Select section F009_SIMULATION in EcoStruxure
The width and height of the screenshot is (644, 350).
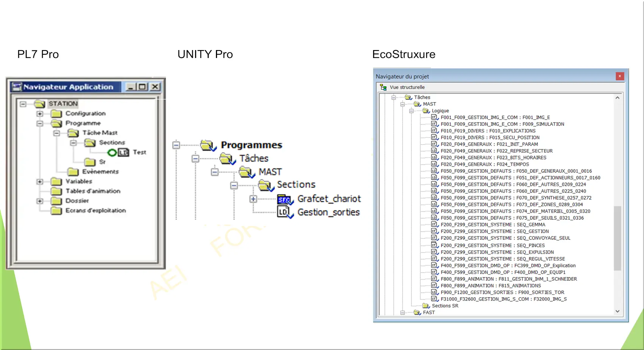(x=502, y=124)
